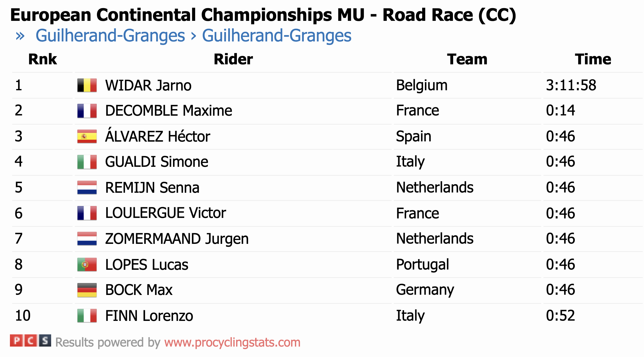Click the winning time 3:11:58
This screenshot has height=357, width=644.
571,85
